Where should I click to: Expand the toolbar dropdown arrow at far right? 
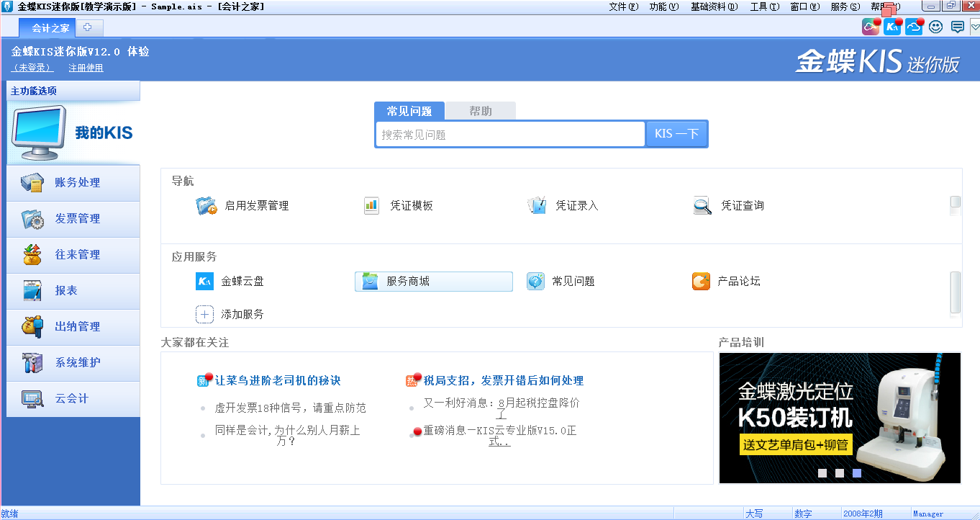point(975,27)
